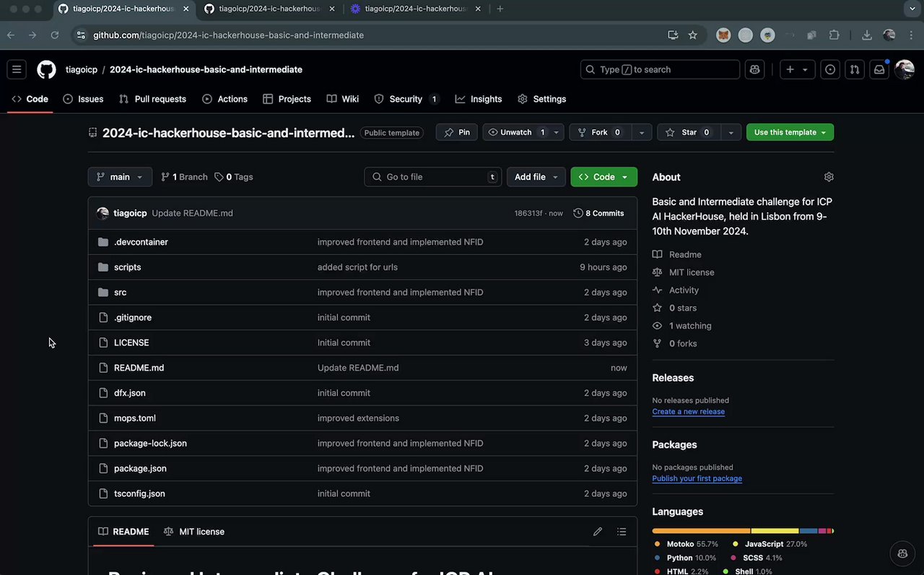Open tiagoicp owner link in breadcrumb

(x=82, y=69)
